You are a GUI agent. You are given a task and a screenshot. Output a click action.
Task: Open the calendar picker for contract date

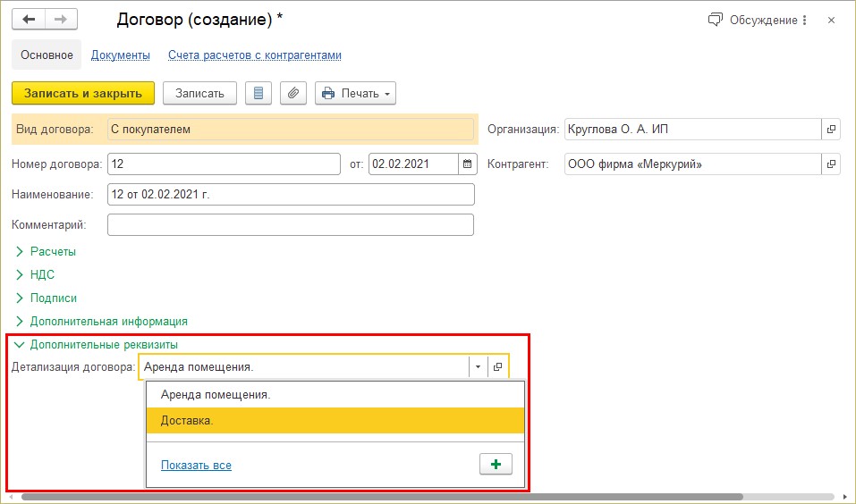(x=468, y=164)
